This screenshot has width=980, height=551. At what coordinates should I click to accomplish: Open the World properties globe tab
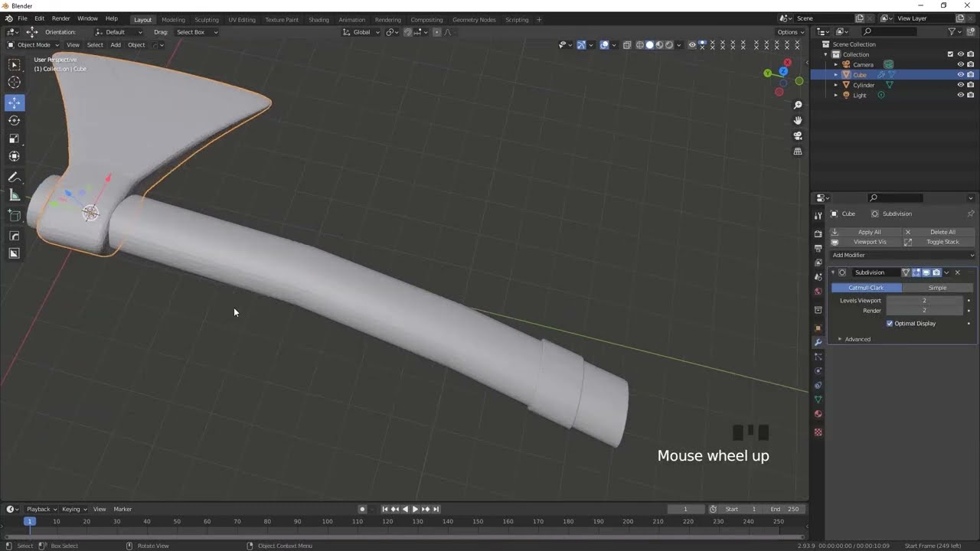tap(818, 292)
